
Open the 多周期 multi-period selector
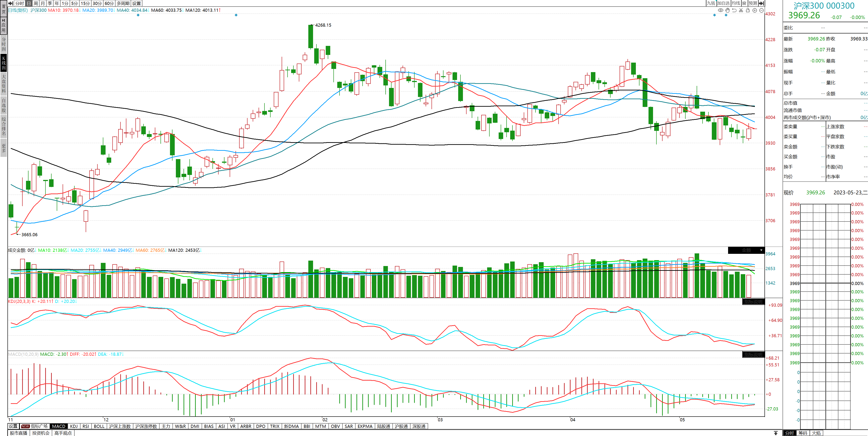pos(123,3)
